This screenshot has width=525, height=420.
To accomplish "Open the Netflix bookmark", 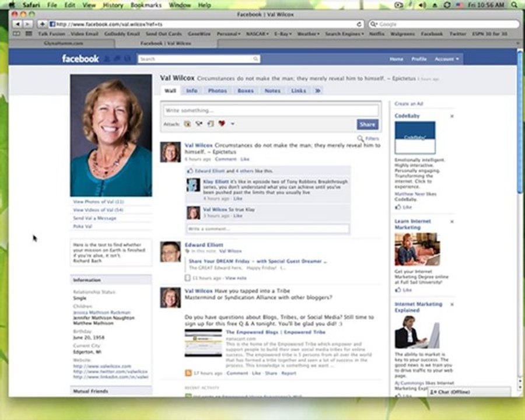I will coord(377,34).
